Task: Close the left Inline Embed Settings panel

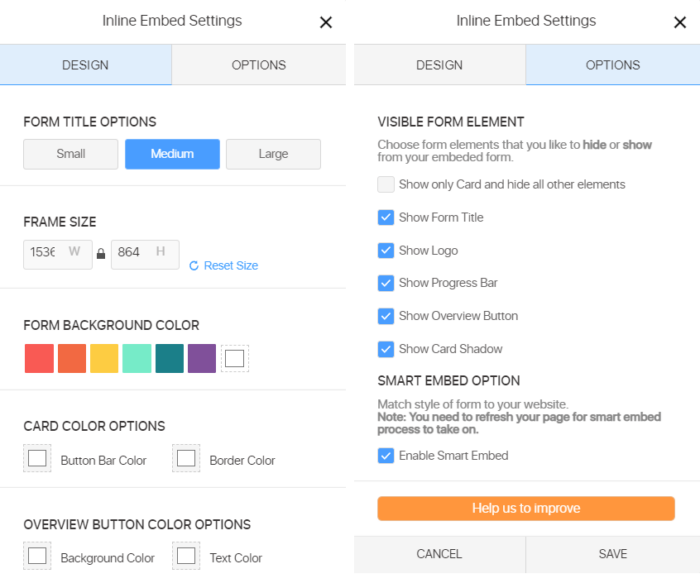Action: click(x=326, y=22)
